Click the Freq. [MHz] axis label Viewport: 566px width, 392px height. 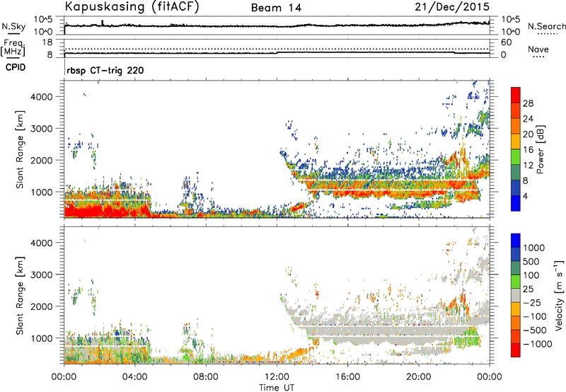(x=13, y=48)
